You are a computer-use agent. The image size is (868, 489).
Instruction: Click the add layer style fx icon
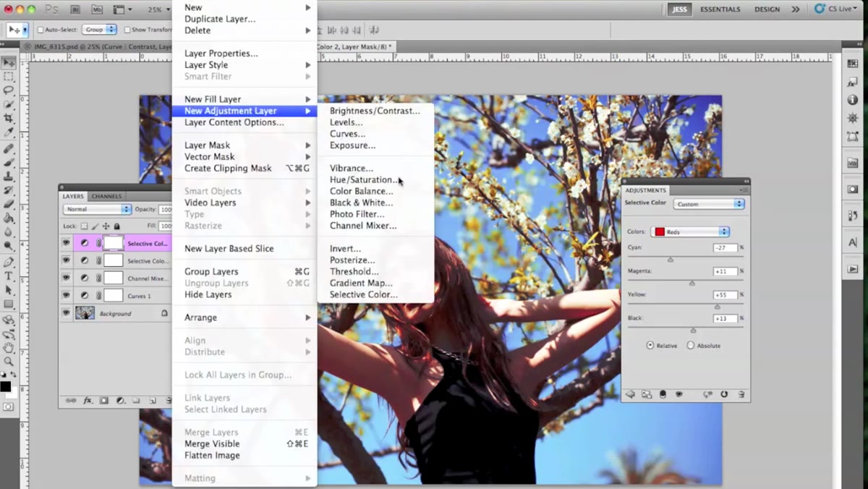[x=88, y=400]
